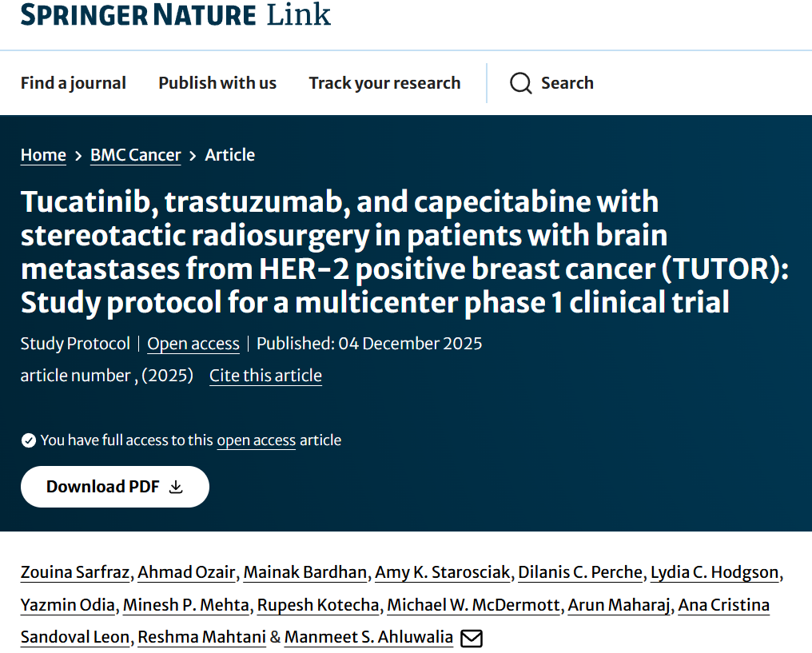Click the email envelope icon next to corresponding author
The image size is (812, 653).
click(472, 638)
